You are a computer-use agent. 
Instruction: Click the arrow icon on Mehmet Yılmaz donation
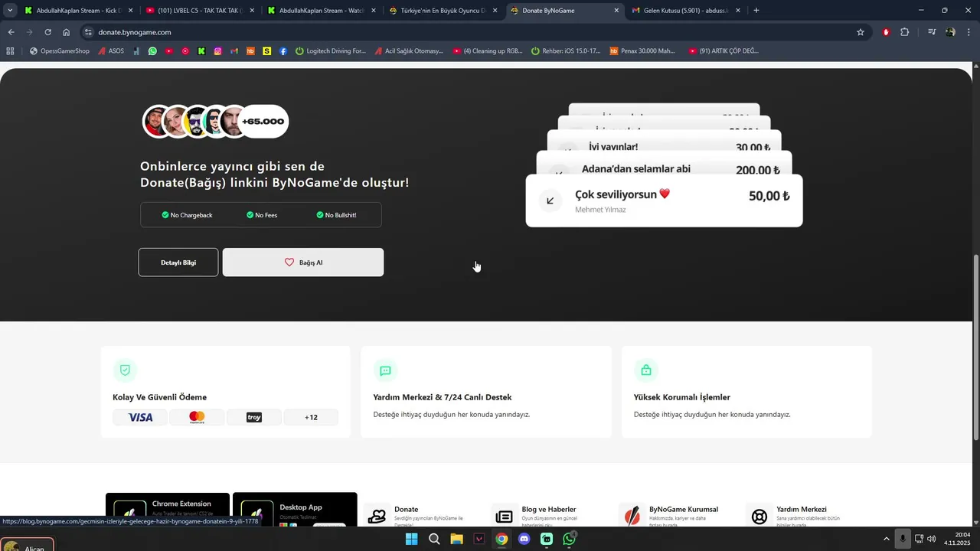click(550, 201)
